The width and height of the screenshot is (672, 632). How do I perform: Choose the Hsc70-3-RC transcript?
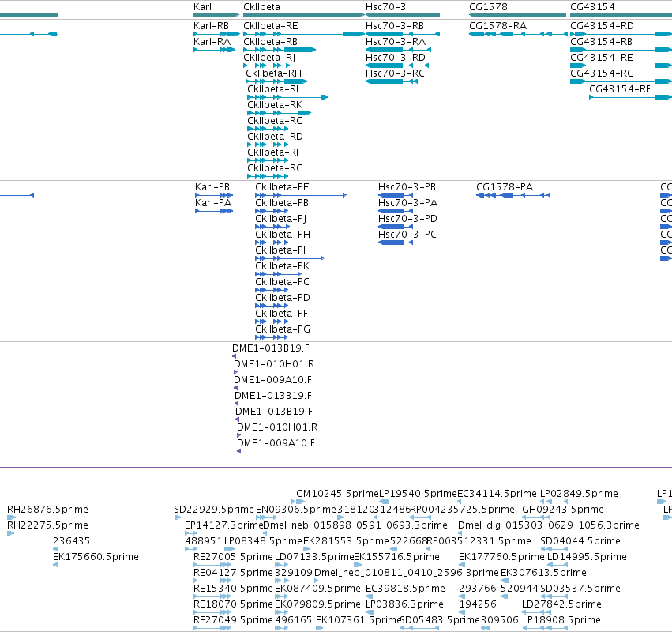tap(395, 73)
